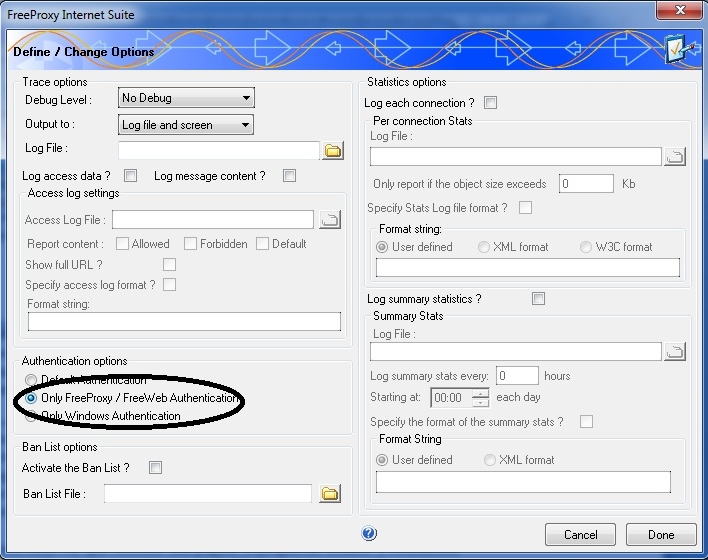Toggle Show full URL checkbox
708x560 pixels.
tap(169, 265)
